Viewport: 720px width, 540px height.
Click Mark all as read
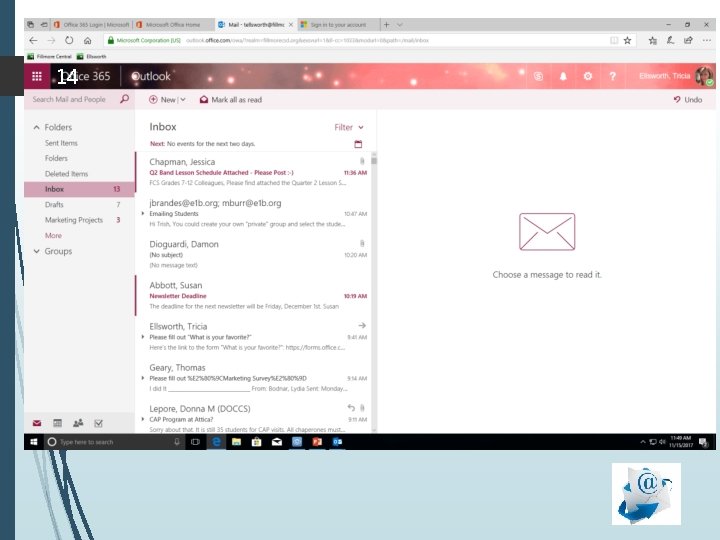click(231, 100)
